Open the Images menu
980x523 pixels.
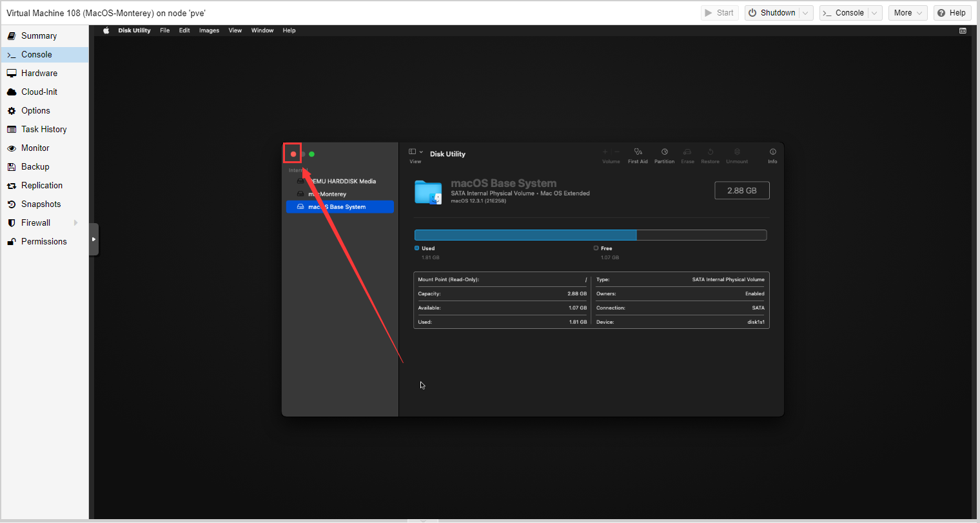(x=209, y=30)
